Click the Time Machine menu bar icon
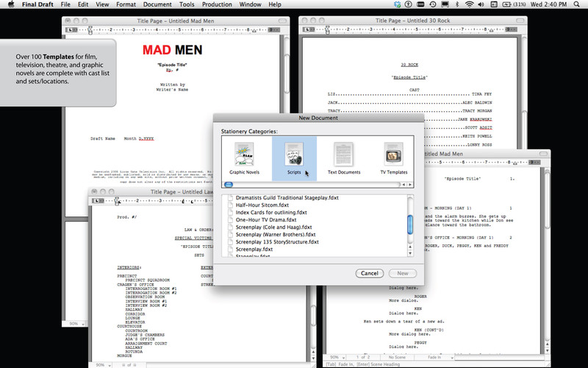This screenshot has height=368, width=588. [x=433, y=4]
